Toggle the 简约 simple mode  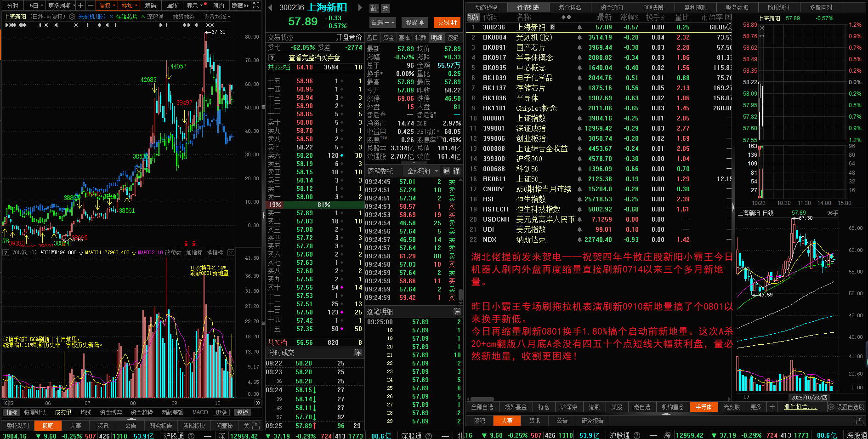[219, 6]
